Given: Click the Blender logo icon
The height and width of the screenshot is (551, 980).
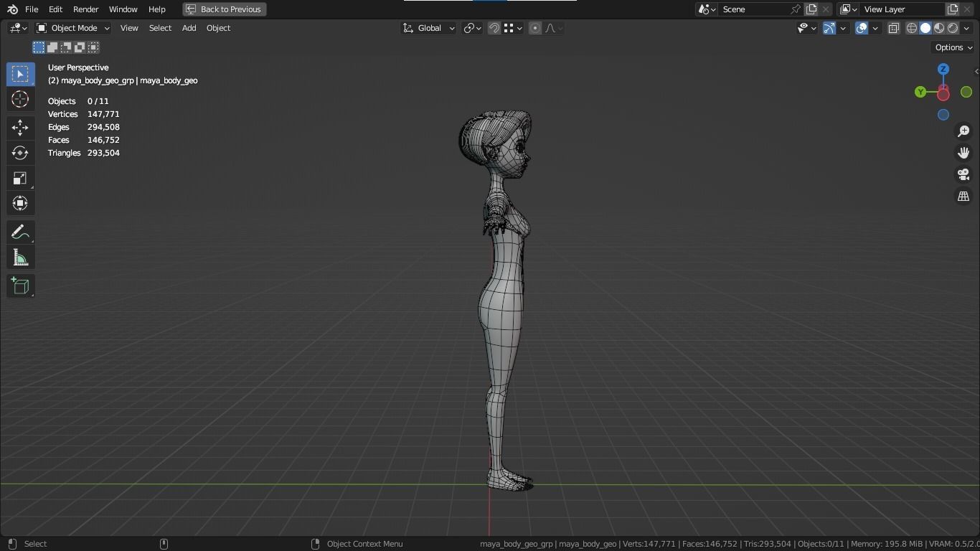Looking at the screenshot, I should coord(12,9).
